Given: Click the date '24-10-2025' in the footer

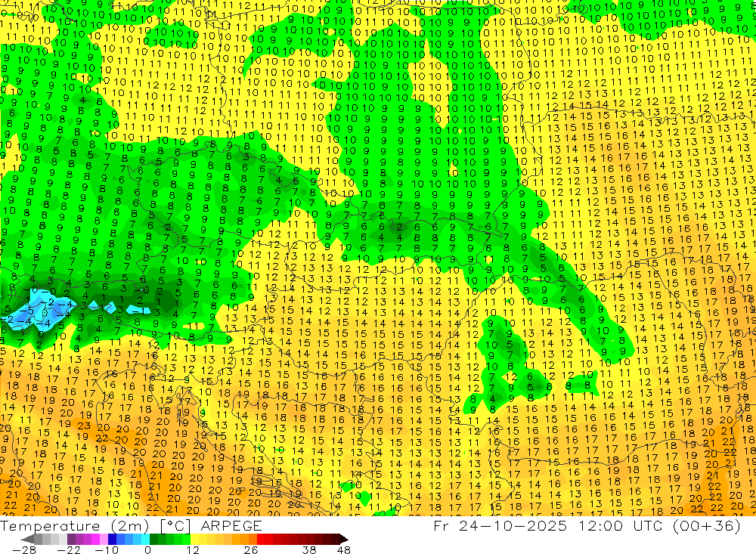Looking at the screenshot, I should tap(513, 525).
